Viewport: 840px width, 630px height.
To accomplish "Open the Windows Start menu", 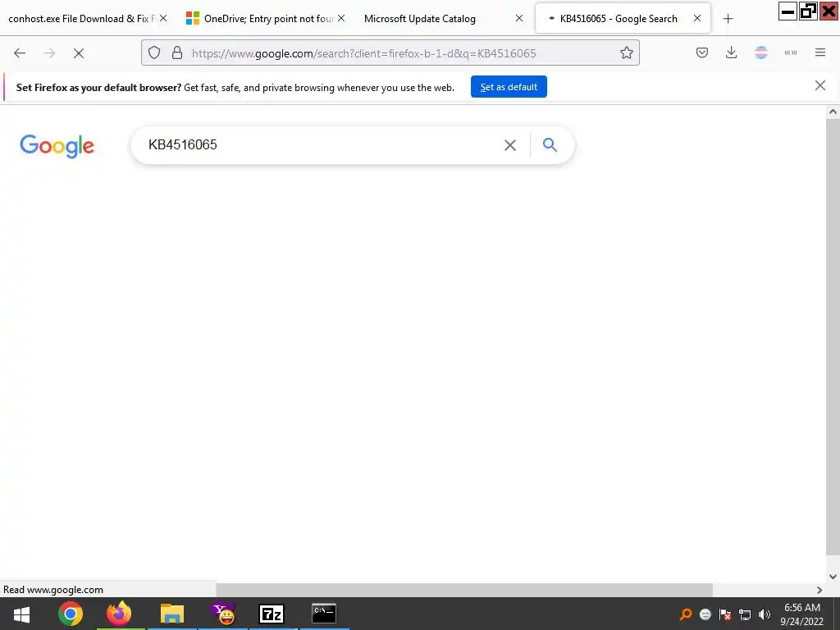I will tap(21, 614).
